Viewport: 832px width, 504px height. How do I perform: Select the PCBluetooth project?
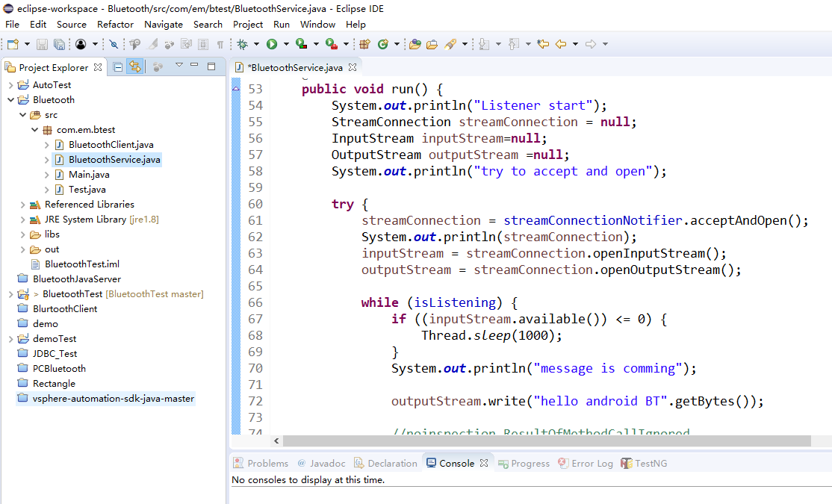59,369
